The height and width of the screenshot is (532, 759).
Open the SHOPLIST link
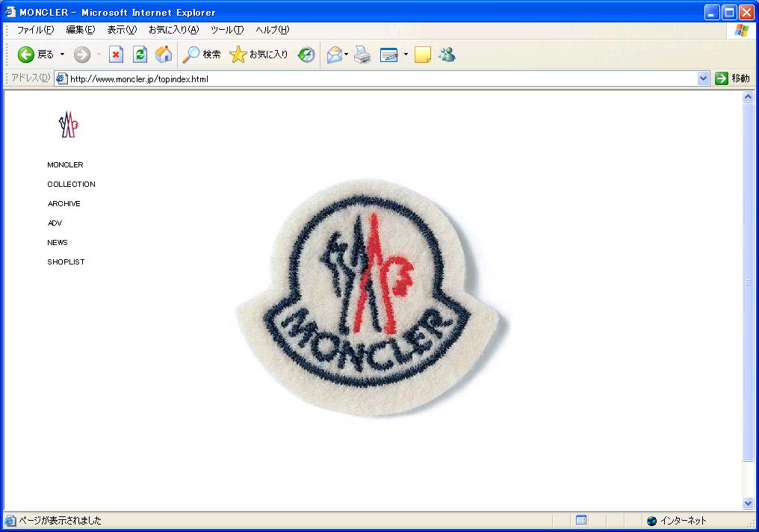coord(66,262)
